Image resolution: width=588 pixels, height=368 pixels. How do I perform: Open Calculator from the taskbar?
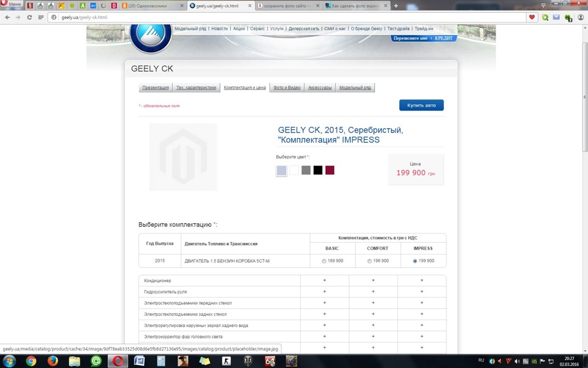[161, 361]
